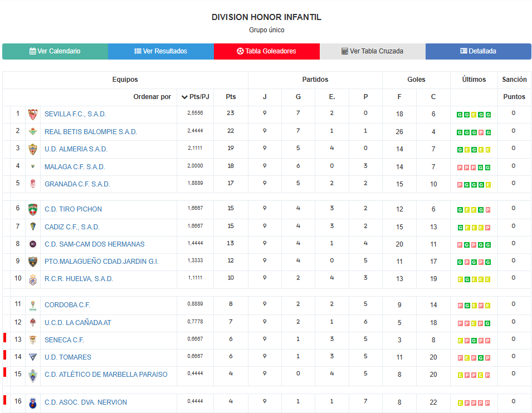Click Malaga's first recent-result P badge
The width and height of the screenshot is (532, 413).
click(x=460, y=167)
